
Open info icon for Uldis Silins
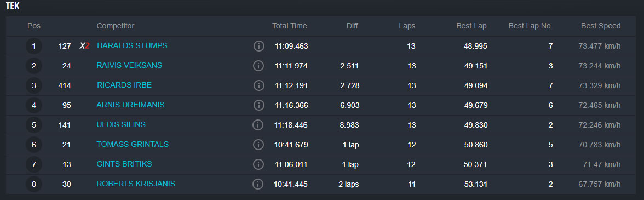coord(258,125)
